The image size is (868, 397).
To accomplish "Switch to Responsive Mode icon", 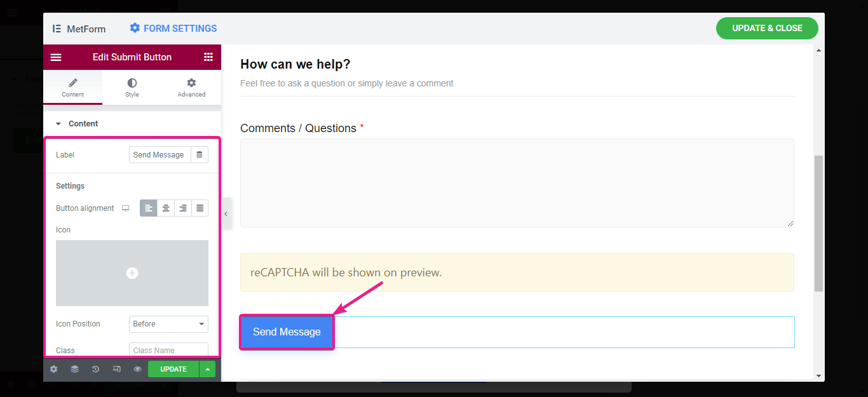I will pos(116,369).
